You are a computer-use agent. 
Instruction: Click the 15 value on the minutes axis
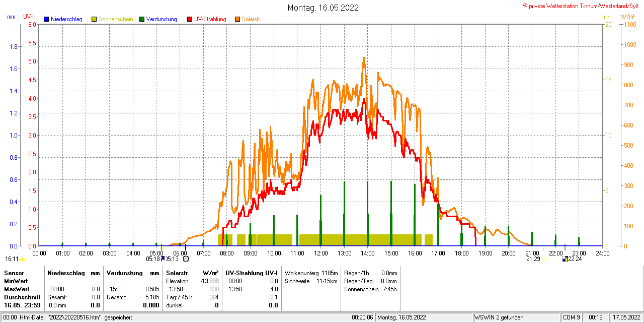tap(608, 80)
